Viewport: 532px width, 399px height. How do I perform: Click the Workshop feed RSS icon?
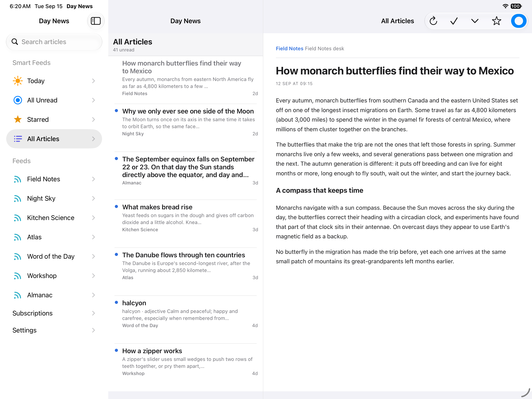[x=18, y=276]
